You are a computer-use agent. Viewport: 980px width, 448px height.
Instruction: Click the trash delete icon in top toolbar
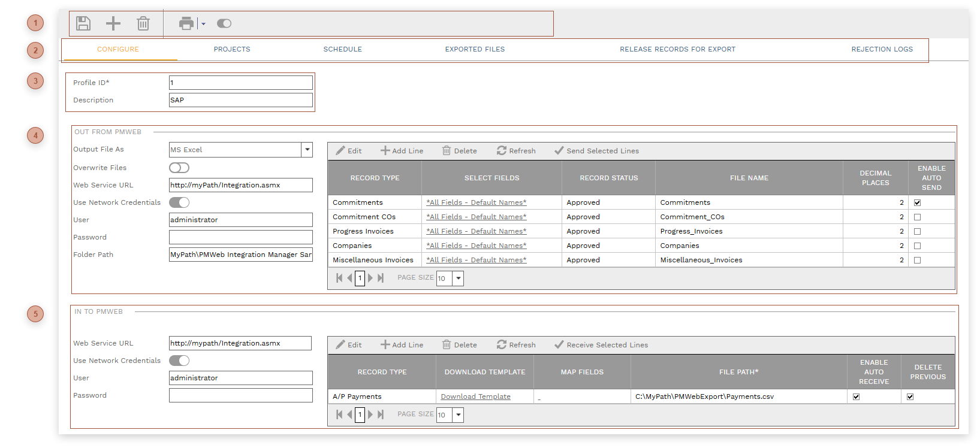(143, 23)
